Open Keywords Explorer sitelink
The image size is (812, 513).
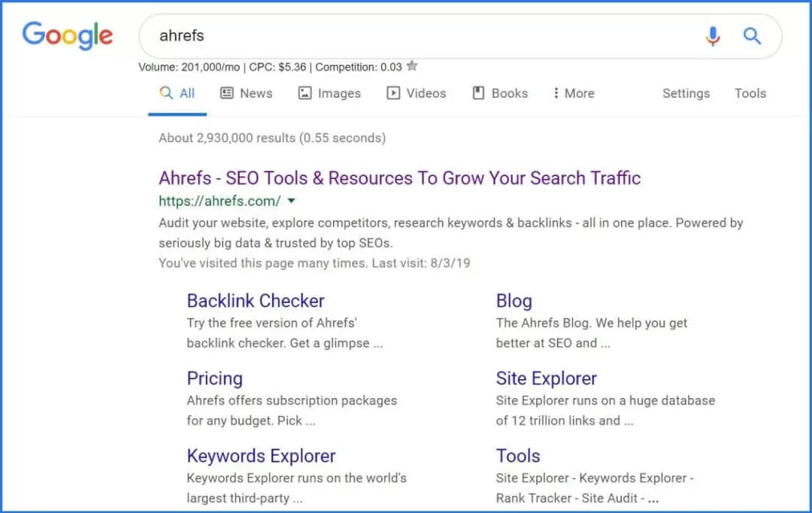pos(261,456)
